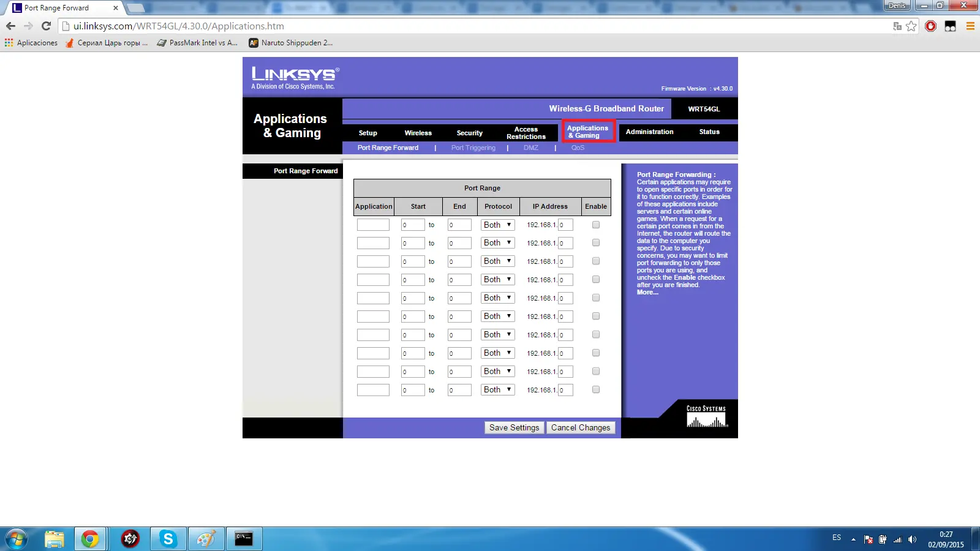Open the seventh row Both dropdown
Image resolution: width=980 pixels, height=551 pixels.
(498, 335)
